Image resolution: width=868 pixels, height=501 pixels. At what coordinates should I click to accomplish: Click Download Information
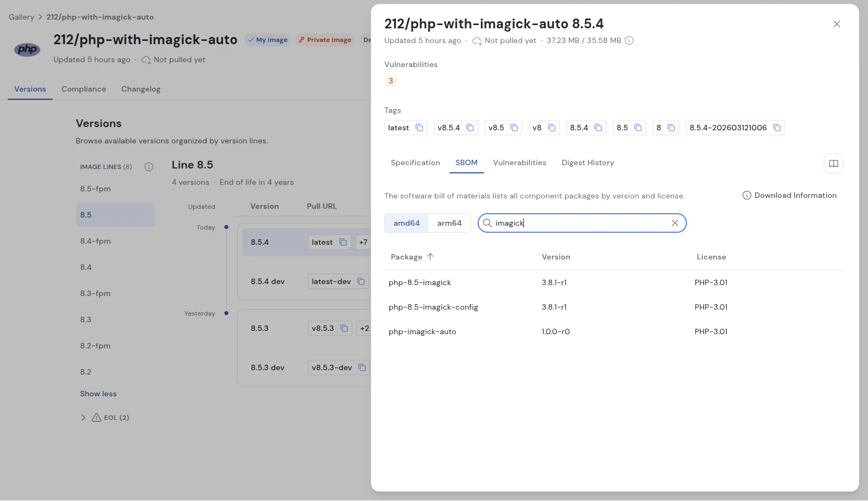pos(789,195)
